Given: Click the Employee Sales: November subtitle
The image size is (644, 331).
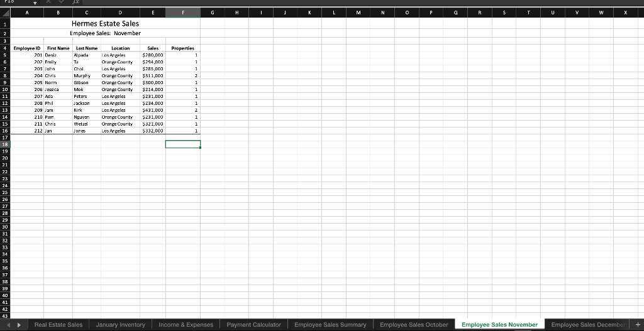Looking at the screenshot, I should click(x=105, y=33).
